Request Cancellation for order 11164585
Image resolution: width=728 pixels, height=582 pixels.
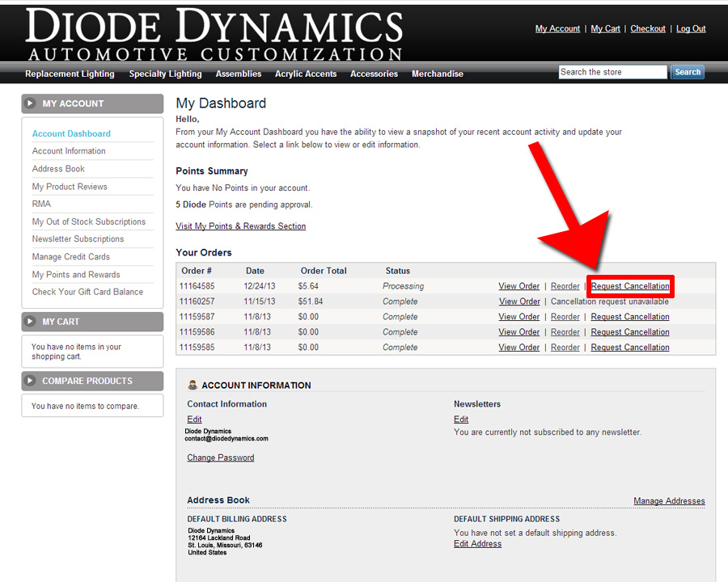tap(630, 286)
